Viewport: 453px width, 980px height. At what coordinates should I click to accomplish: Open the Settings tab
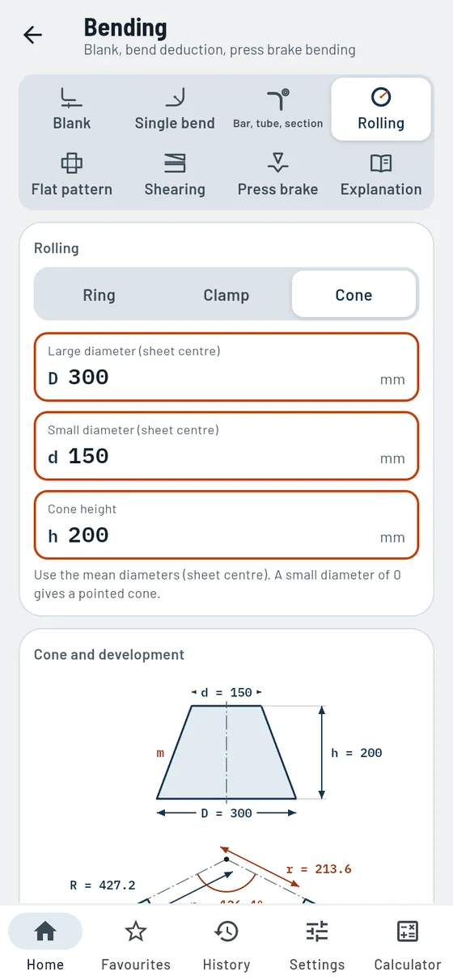coord(317,943)
